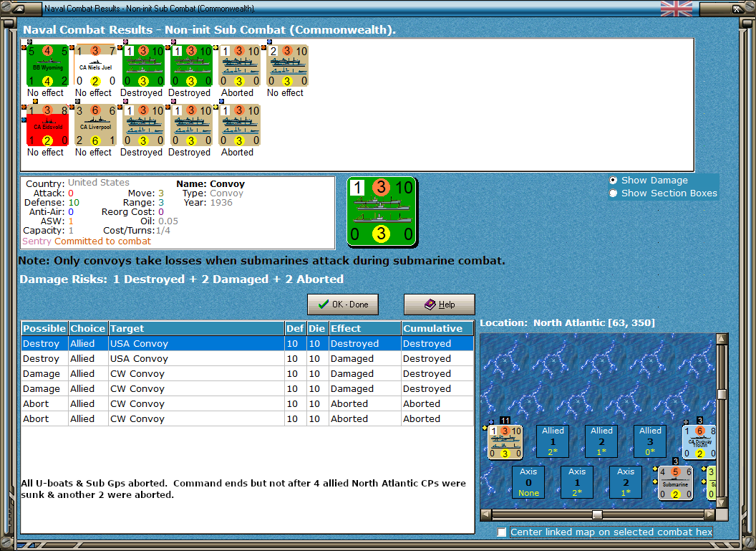Viewport: 756px width, 551px height.
Task: Click the Union Jack flag icon
Action: coord(677,9)
